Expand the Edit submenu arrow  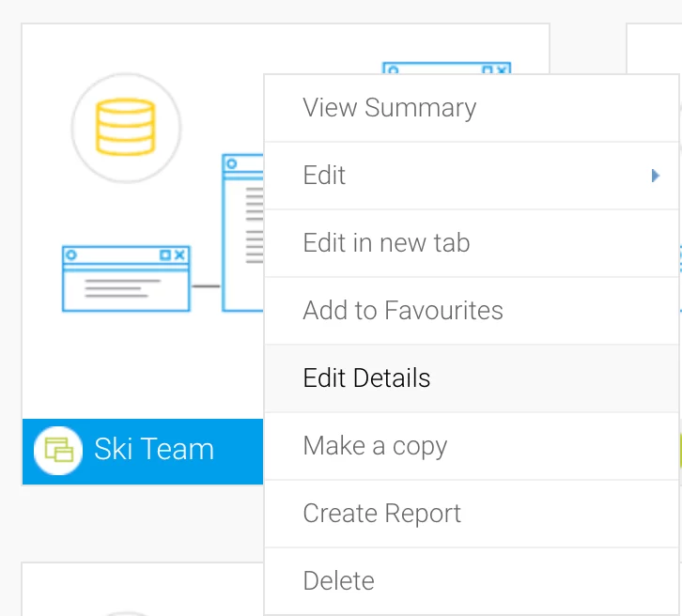pyautogui.click(x=655, y=176)
